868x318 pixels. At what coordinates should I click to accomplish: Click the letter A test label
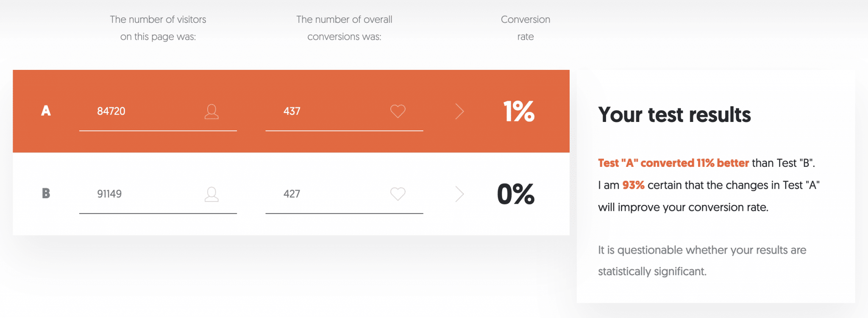[x=46, y=111]
